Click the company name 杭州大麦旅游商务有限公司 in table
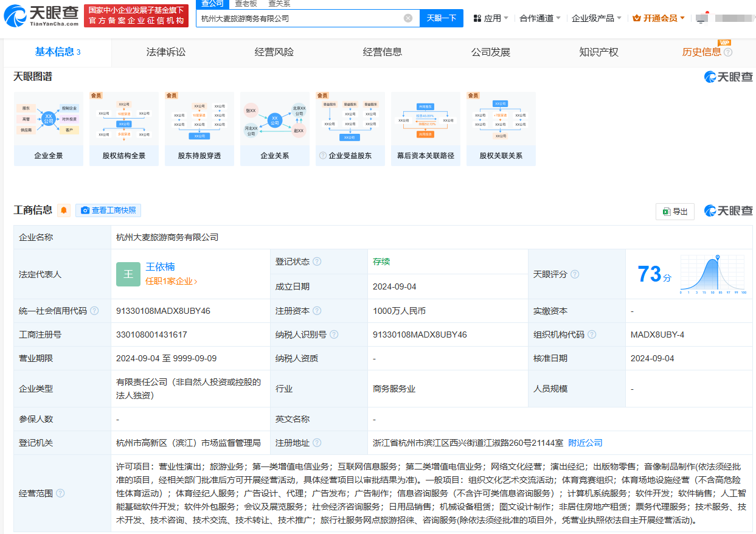The image size is (756, 534). [167, 237]
